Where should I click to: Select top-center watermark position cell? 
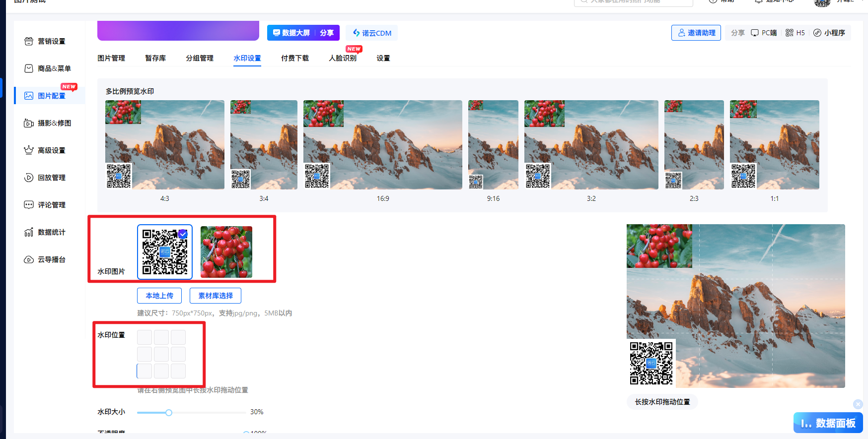click(161, 337)
